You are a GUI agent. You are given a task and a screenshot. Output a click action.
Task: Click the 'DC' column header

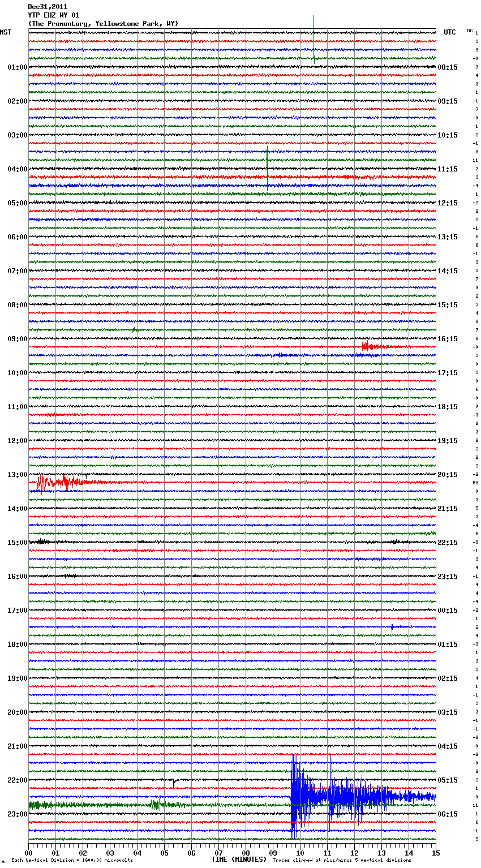(x=470, y=31)
